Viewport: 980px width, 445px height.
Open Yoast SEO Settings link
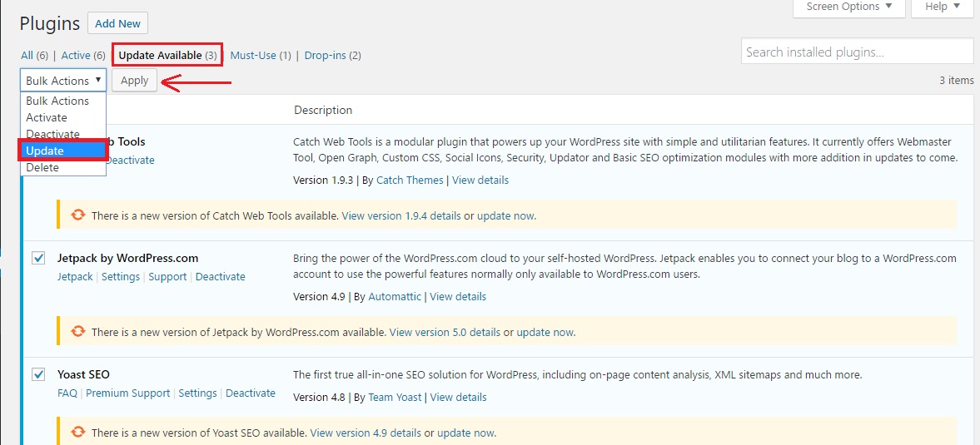coord(197,393)
